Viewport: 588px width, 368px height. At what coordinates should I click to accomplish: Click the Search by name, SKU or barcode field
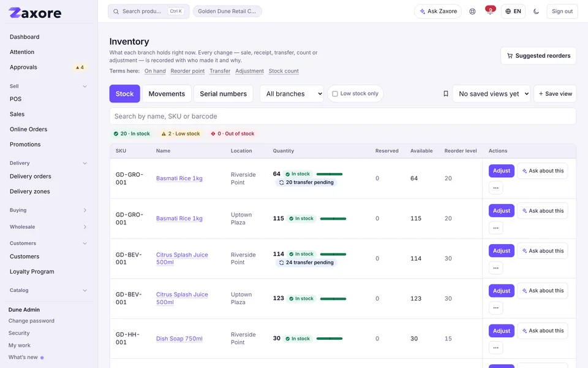(343, 117)
